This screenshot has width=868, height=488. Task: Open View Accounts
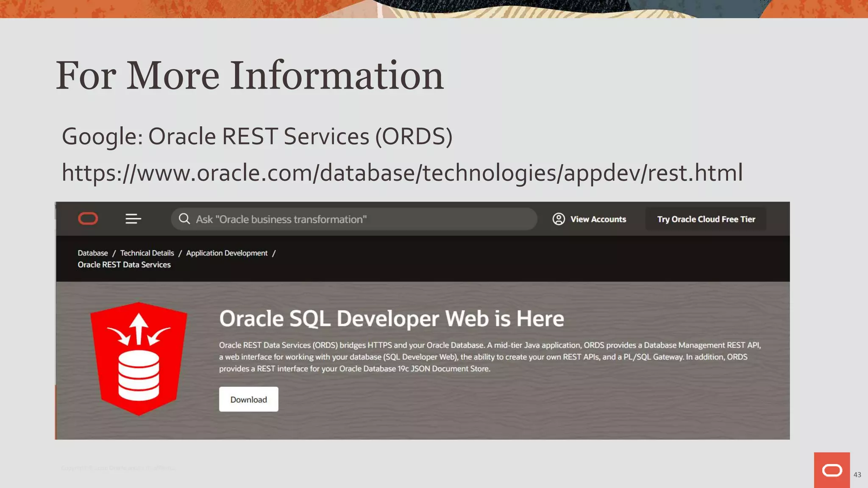click(589, 219)
